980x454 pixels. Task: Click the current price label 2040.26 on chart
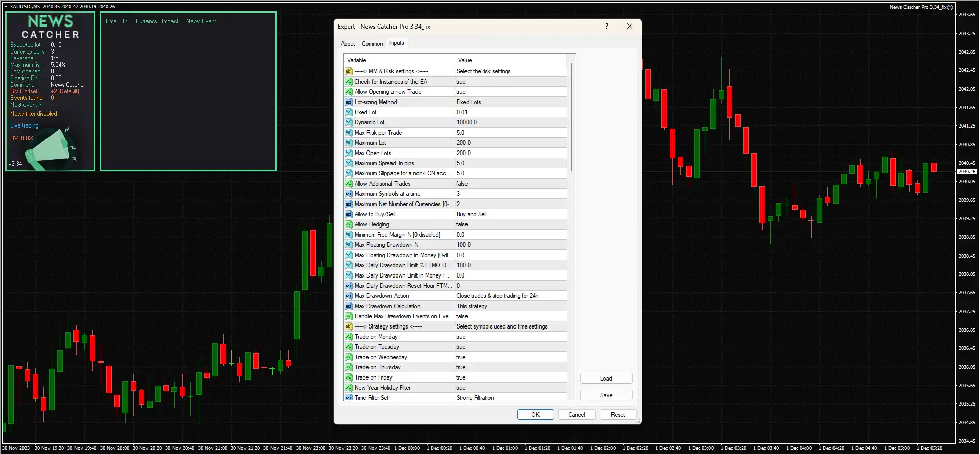point(967,172)
